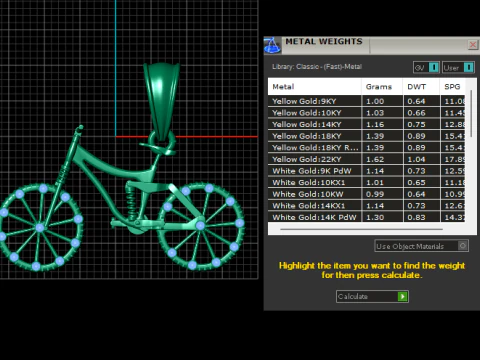
Task: Click the Library: Classic - (Fast)-Metal label
Action: 317,67
